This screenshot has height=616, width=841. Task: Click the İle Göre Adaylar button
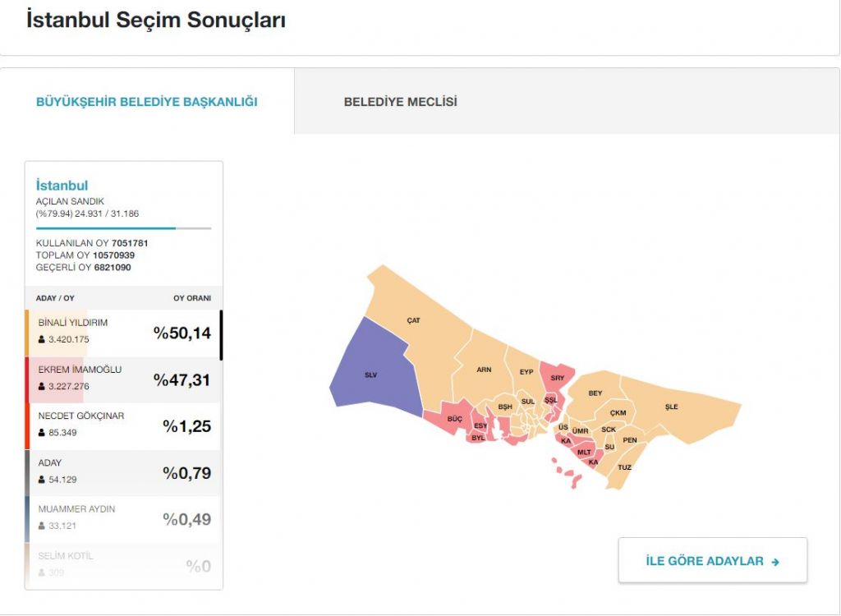coord(712,561)
